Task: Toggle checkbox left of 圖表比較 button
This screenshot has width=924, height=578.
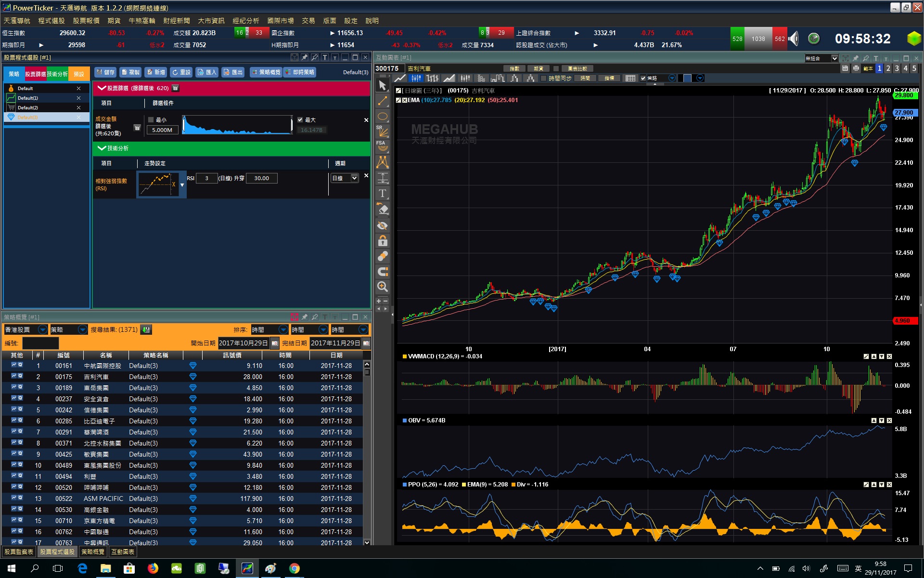Action: (x=556, y=69)
